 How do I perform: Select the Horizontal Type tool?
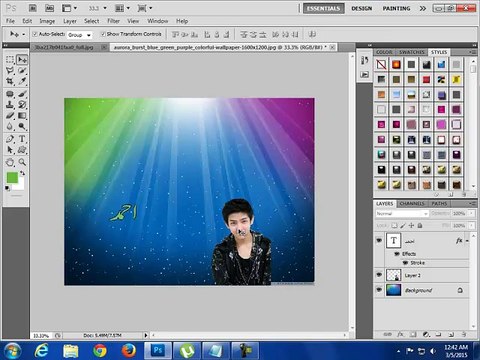[22, 139]
